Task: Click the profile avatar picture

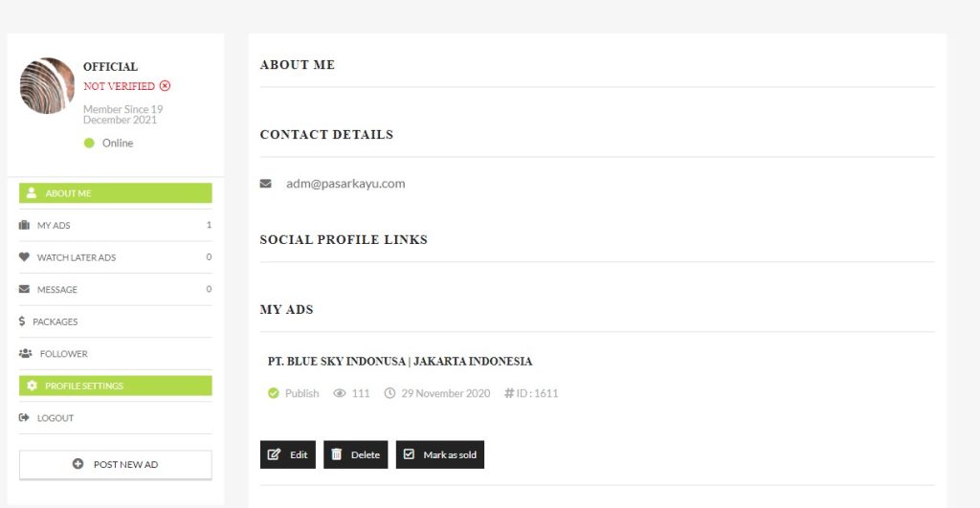Action: tap(47, 86)
